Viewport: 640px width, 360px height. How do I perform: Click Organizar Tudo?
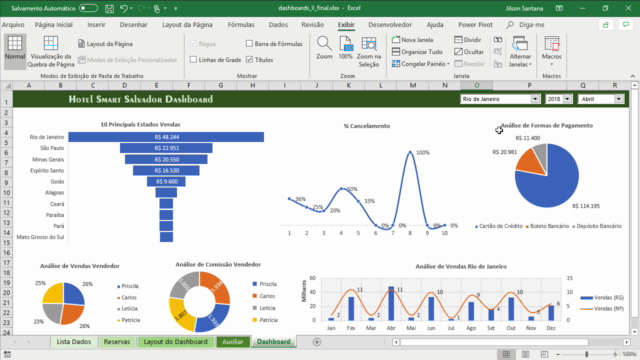click(417, 52)
